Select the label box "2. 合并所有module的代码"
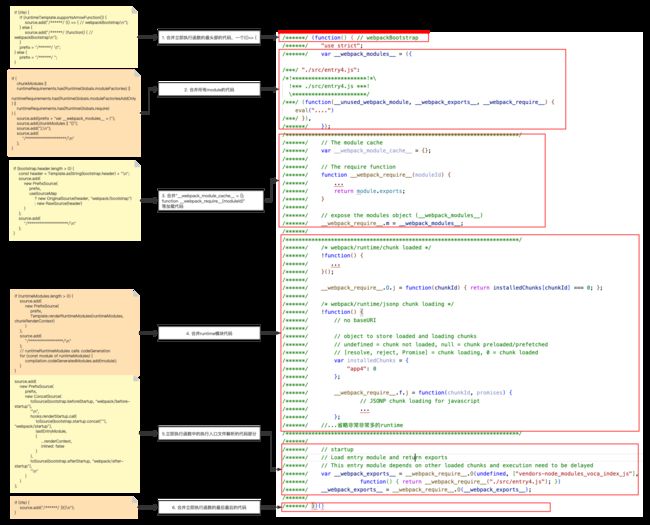Viewport: 650px width, 525px height. click(x=209, y=89)
